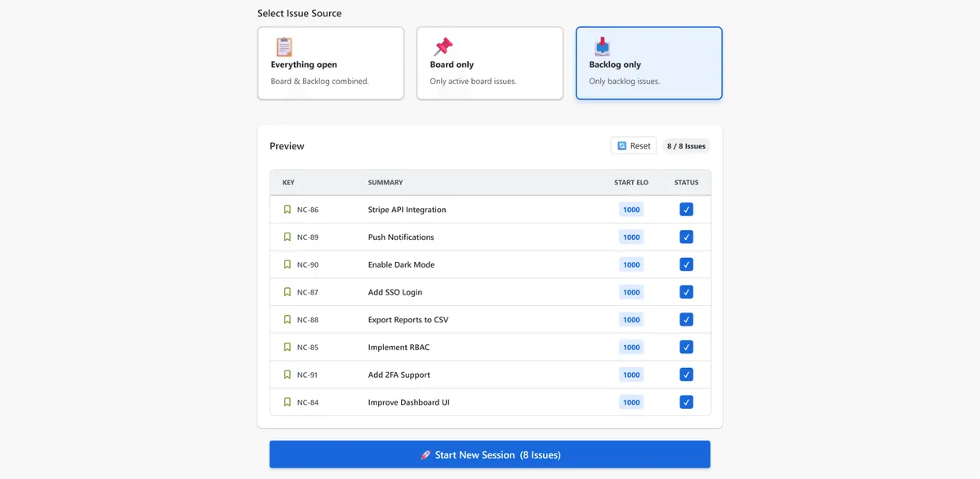Image resolution: width=980 pixels, height=479 pixels.
Task: Click issue key NC-89
Action: [x=308, y=237]
